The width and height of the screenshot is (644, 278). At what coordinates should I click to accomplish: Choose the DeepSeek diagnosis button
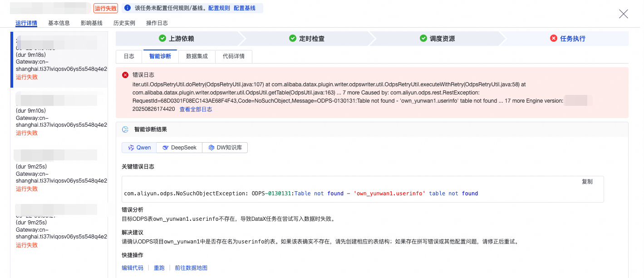[x=179, y=148]
